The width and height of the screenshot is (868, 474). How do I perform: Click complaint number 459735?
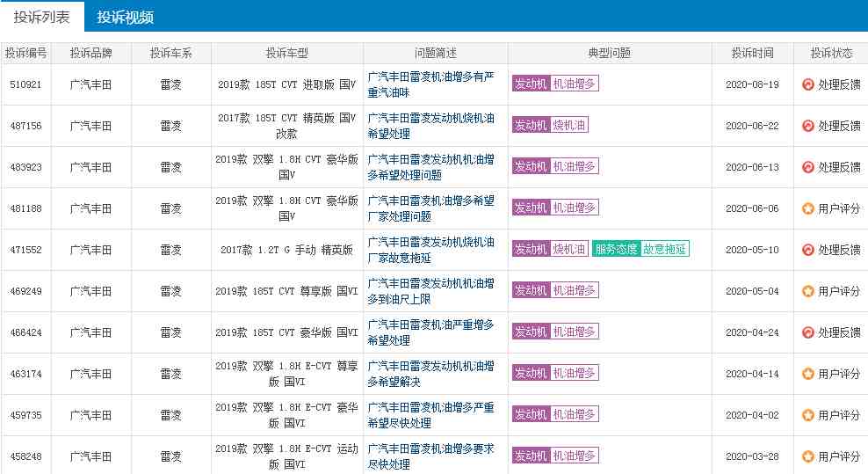pyautogui.click(x=25, y=415)
